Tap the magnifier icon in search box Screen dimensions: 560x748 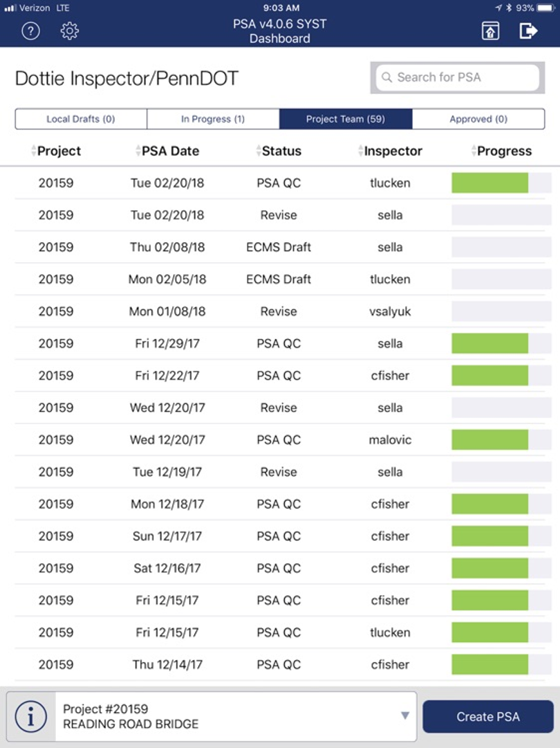pos(386,77)
